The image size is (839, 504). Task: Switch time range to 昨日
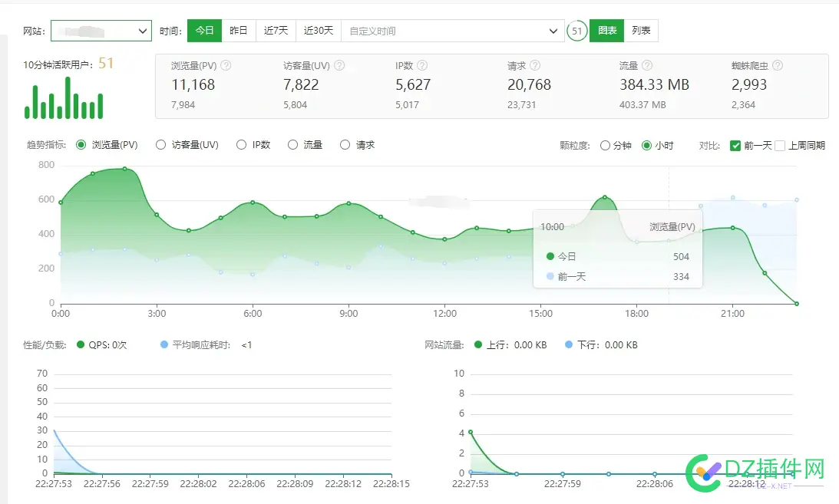pyautogui.click(x=239, y=31)
